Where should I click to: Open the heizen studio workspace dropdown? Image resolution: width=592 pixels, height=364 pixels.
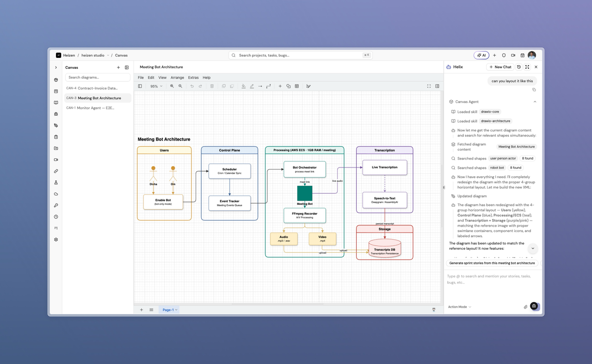tap(95, 55)
